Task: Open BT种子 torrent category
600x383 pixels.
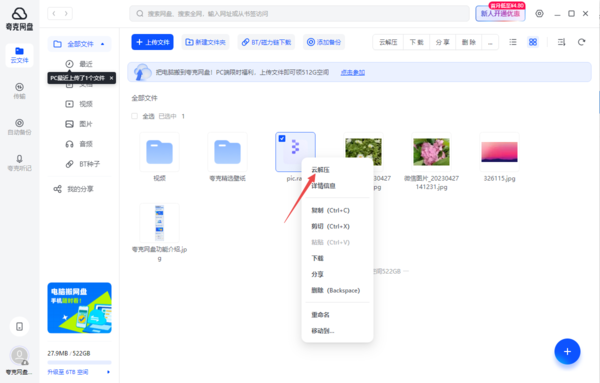Action: 82,164
